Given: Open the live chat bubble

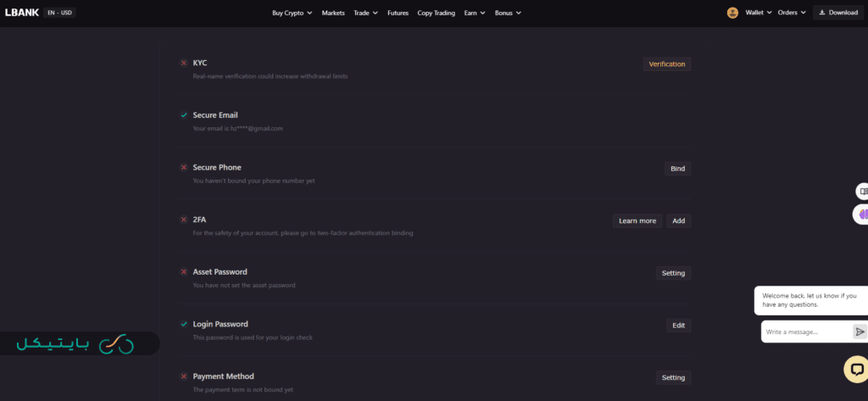Looking at the screenshot, I should click(856, 369).
